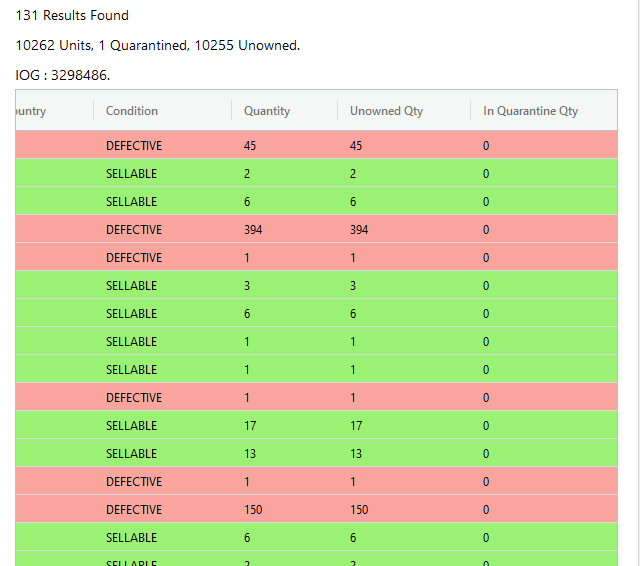The height and width of the screenshot is (566, 642).
Task: Select the DEFECTIVE cell with quantity 45
Action: tap(134, 145)
